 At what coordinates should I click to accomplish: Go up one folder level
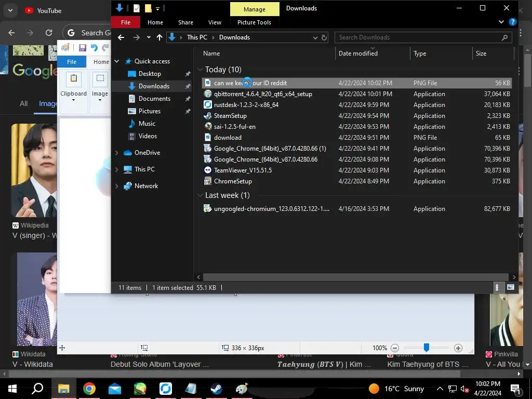click(x=159, y=37)
